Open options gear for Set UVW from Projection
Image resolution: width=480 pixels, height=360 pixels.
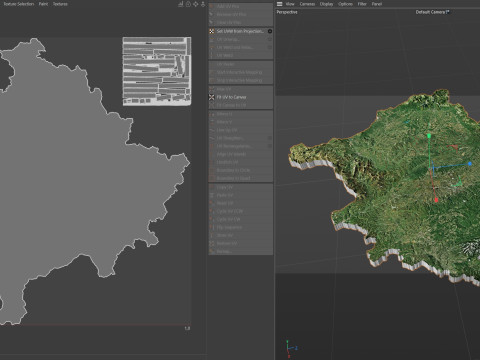click(270, 31)
